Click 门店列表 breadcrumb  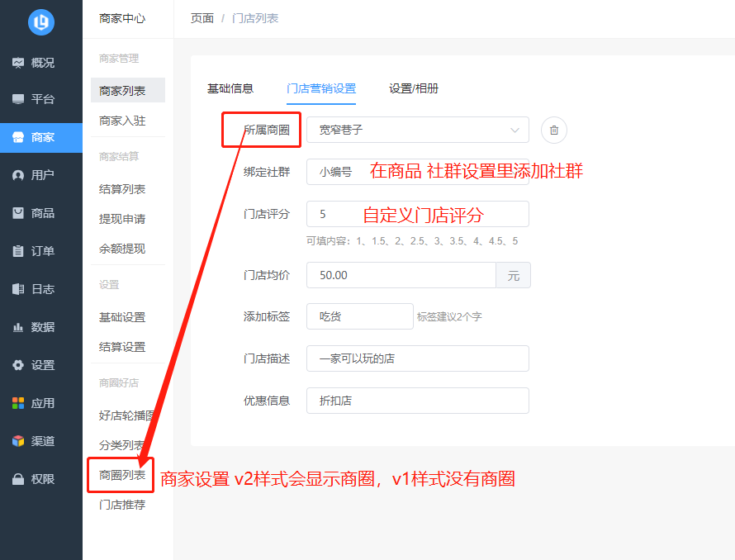pos(255,18)
